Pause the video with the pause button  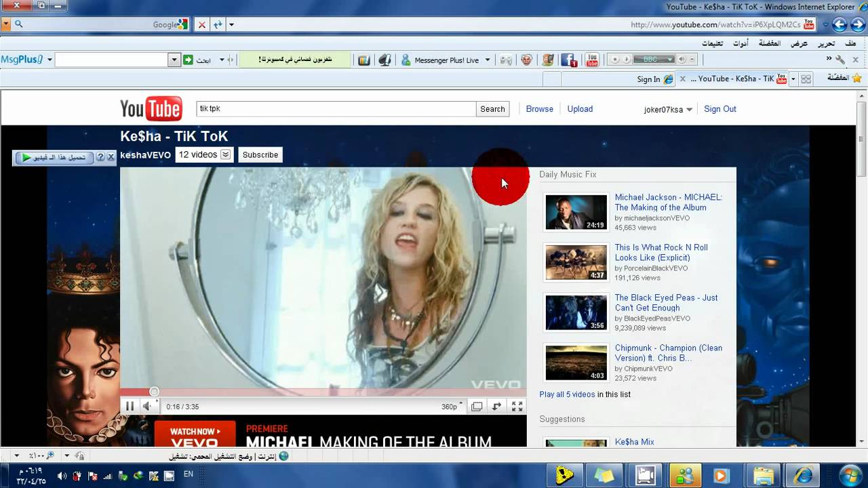pos(130,407)
